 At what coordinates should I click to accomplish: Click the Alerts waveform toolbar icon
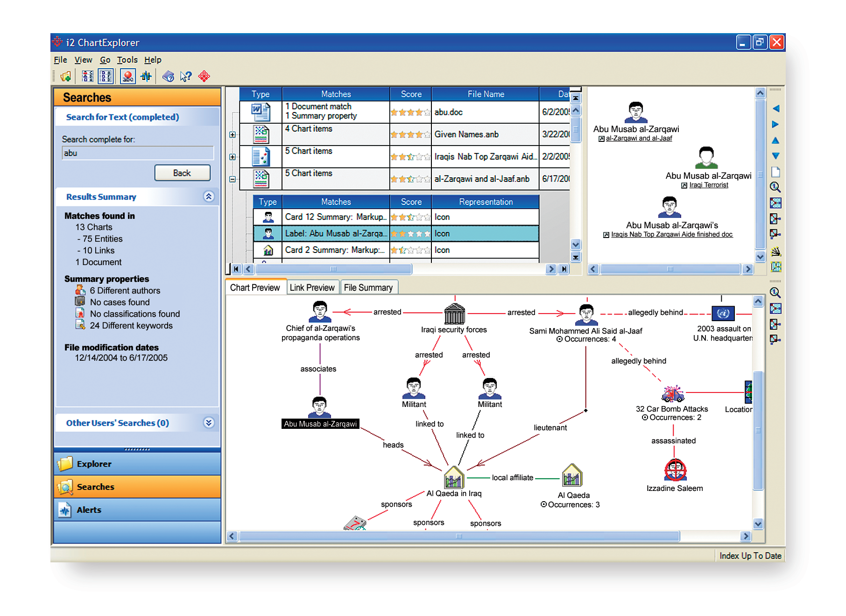click(146, 76)
